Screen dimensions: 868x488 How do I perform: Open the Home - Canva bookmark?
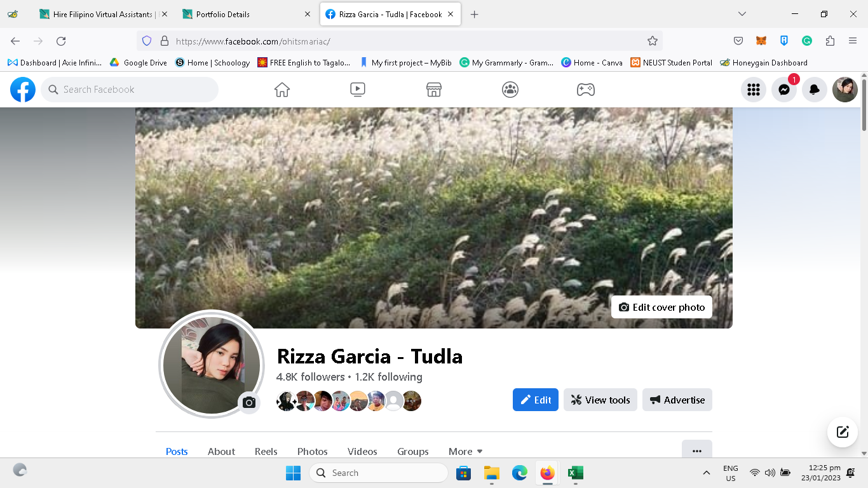coord(592,62)
